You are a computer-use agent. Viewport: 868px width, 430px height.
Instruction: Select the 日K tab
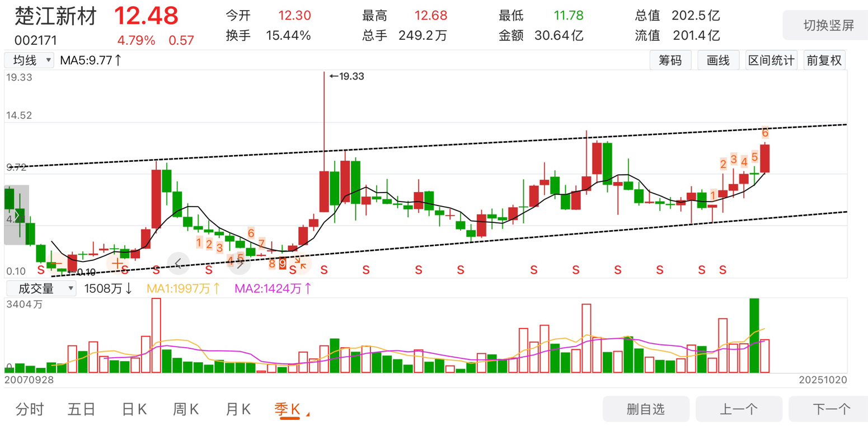point(134,409)
